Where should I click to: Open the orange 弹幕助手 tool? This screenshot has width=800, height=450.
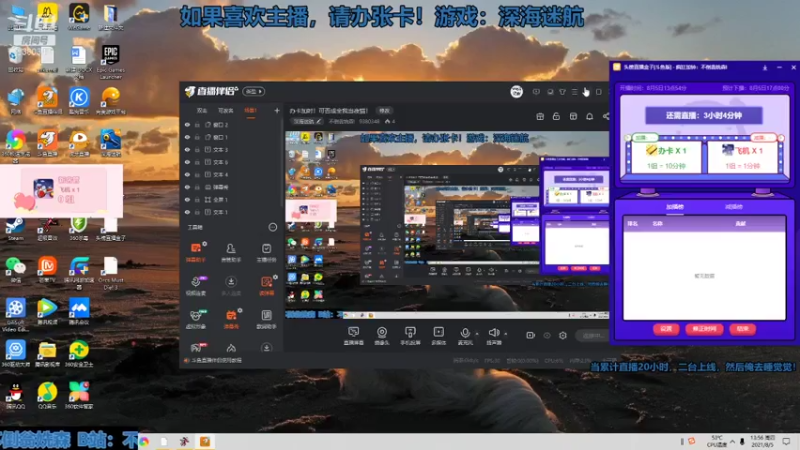pyautogui.click(x=196, y=252)
